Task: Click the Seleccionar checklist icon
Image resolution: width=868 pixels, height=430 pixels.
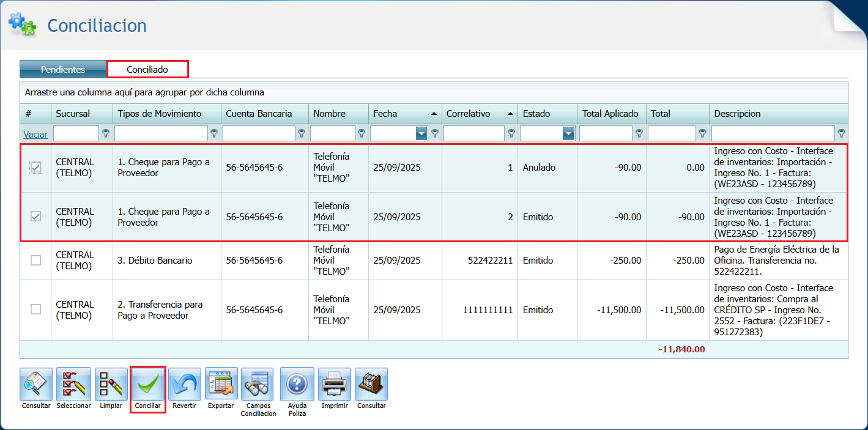Action: (x=73, y=384)
